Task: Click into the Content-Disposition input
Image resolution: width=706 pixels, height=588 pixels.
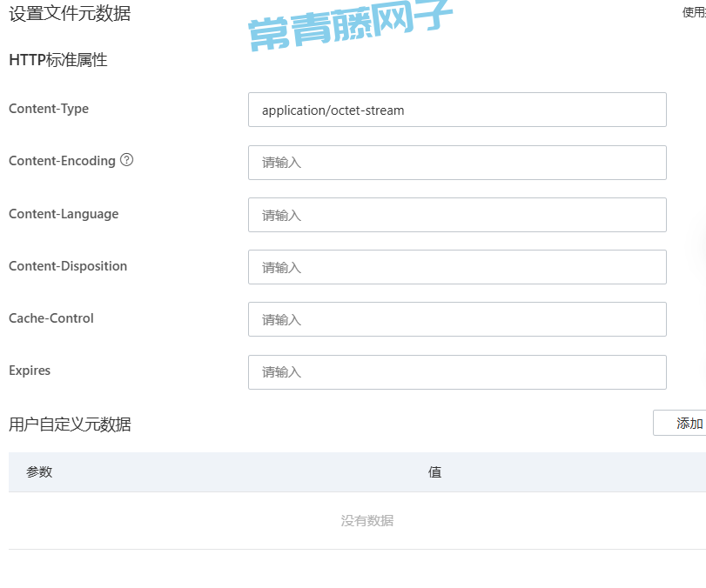Action: [x=457, y=267]
